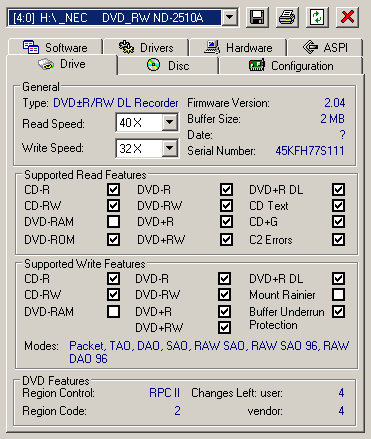Image resolution: width=371 pixels, height=439 pixels.
Task: Open the Configuration tab
Action: pos(291,65)
